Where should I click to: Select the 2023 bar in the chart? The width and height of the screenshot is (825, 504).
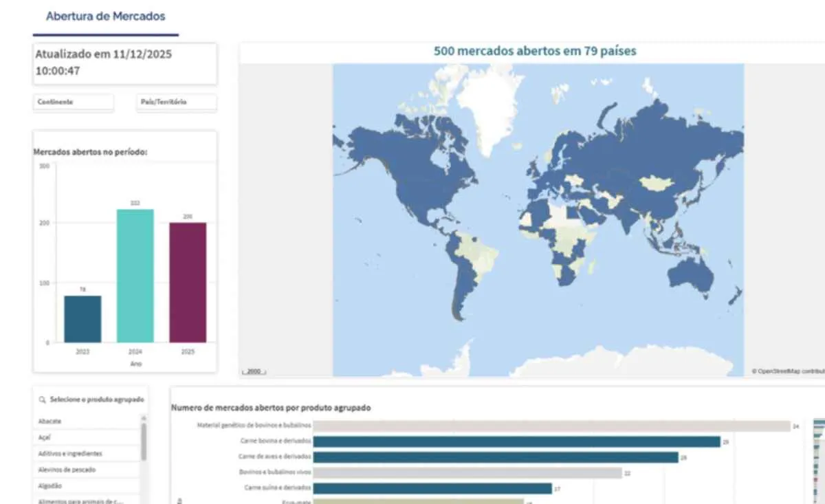coord(82,318)
